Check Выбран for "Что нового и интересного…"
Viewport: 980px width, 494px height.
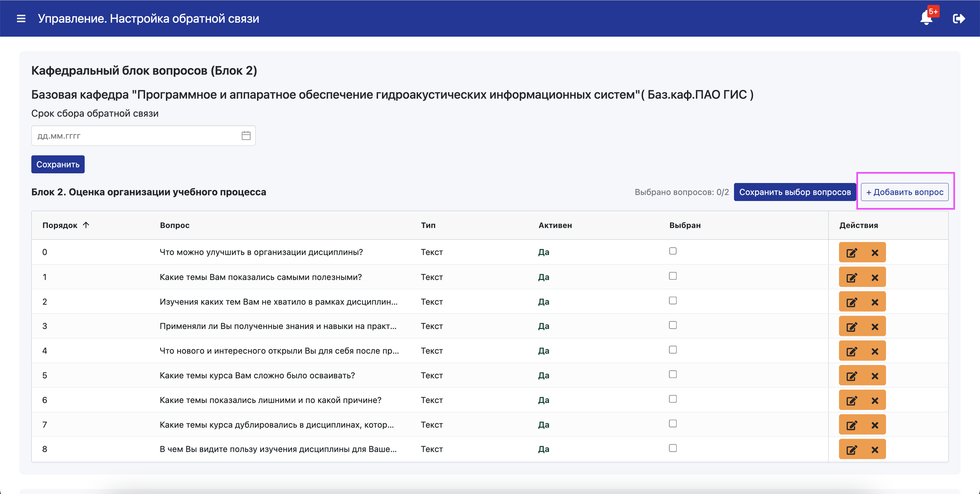click(673, 349)
